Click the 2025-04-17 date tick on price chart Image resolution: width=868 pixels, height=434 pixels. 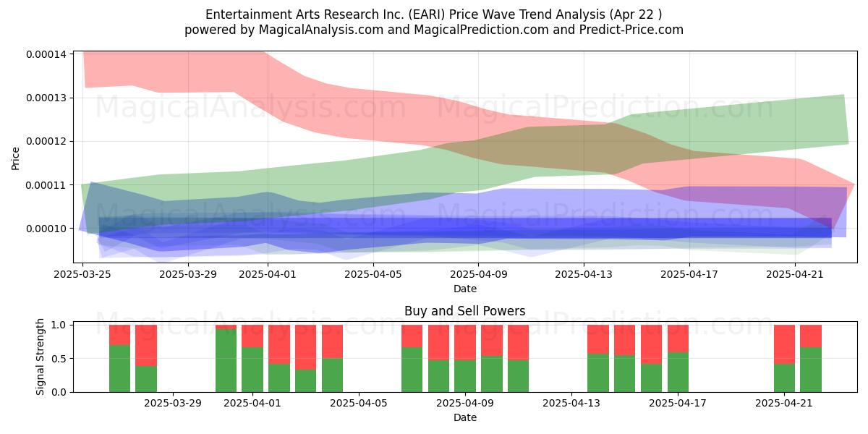click(x=690, y=274)
